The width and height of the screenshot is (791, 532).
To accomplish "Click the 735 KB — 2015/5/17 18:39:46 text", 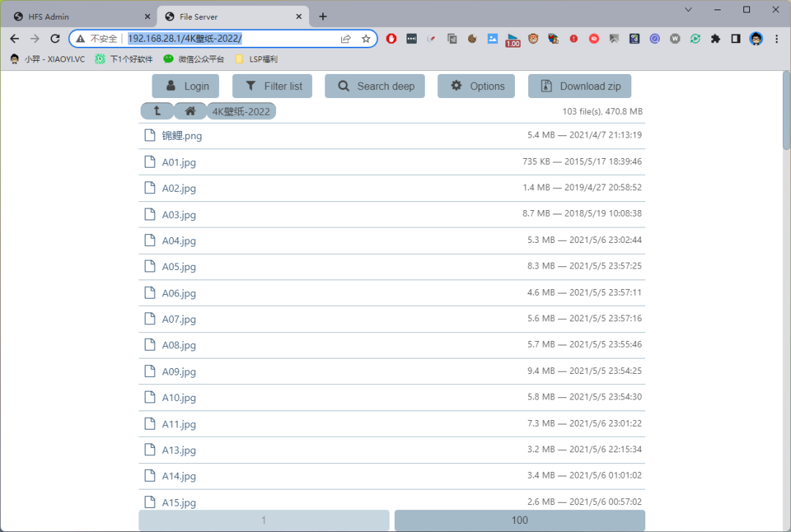I will click(x=582, y=162).
